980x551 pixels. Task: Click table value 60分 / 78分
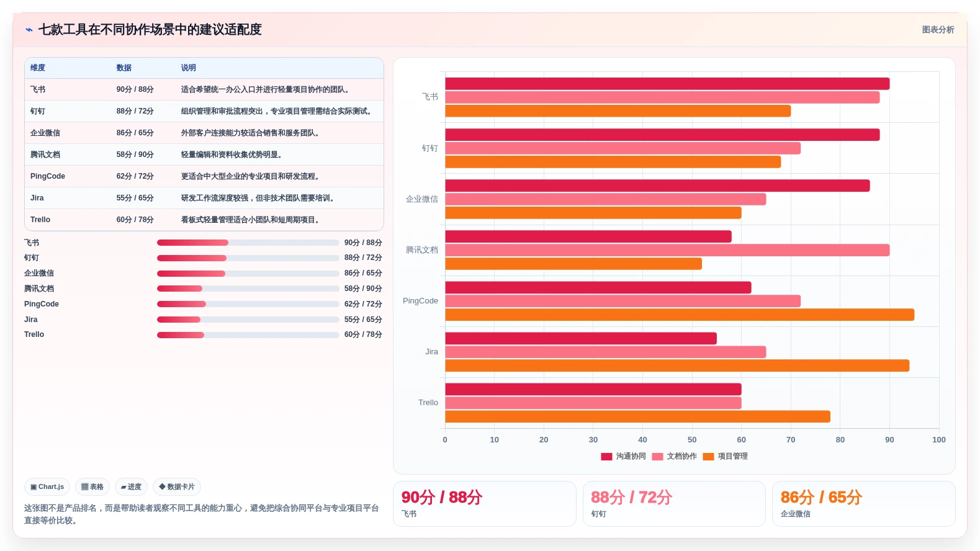click(x=135, y=220)
